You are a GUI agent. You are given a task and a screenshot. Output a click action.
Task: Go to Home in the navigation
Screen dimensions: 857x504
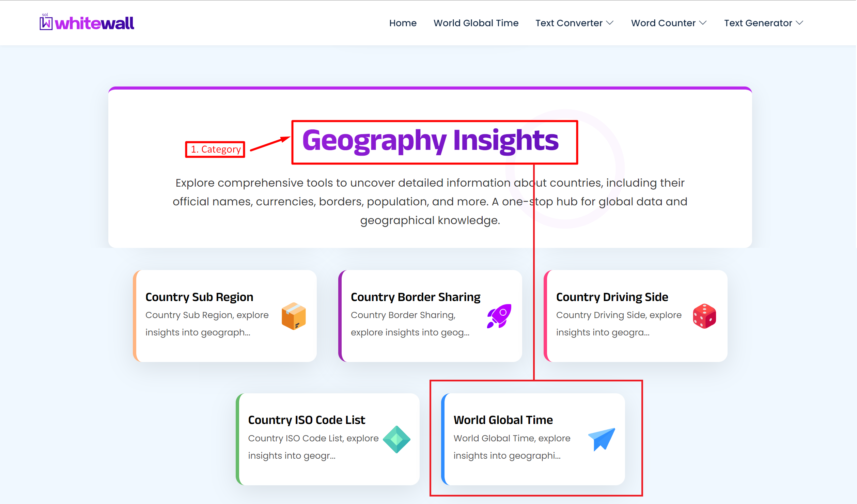pos(403,23)
